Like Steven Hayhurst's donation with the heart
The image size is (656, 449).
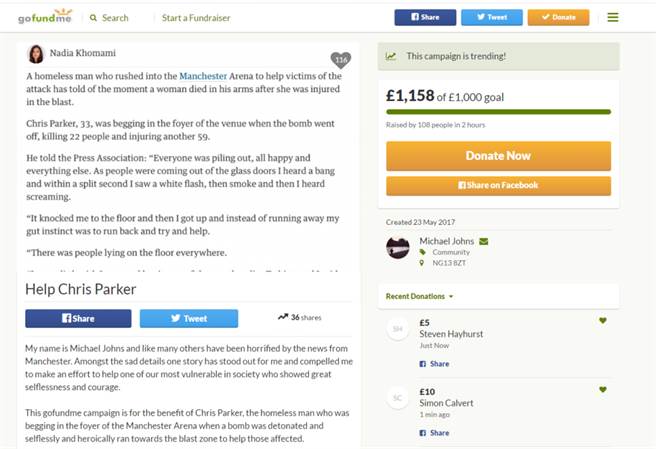[602, 321]
